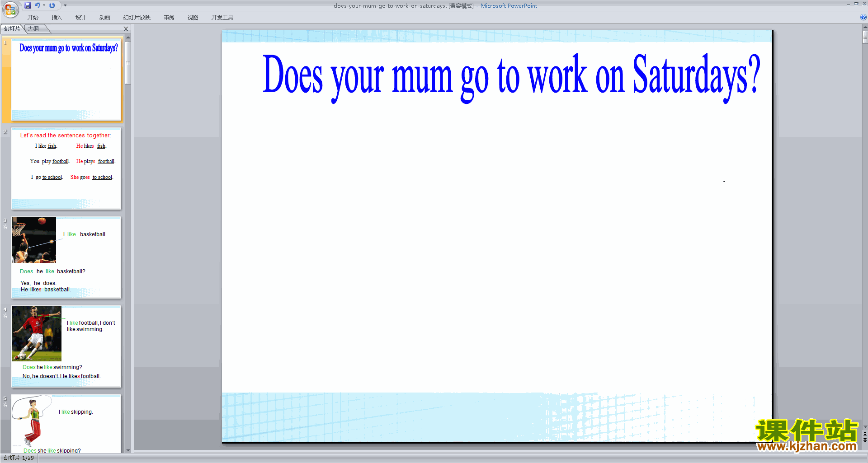Click the small dash text box on the main slide

click(724, 182)
